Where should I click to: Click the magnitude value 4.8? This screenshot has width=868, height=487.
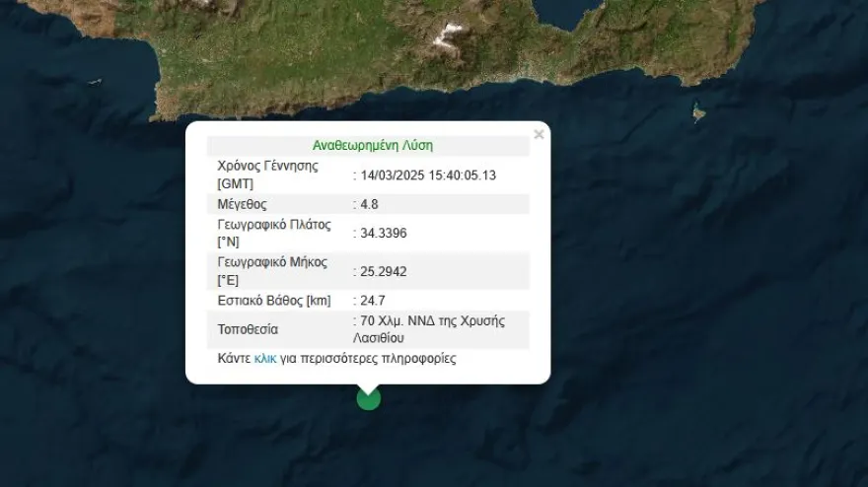coord(369,204)
